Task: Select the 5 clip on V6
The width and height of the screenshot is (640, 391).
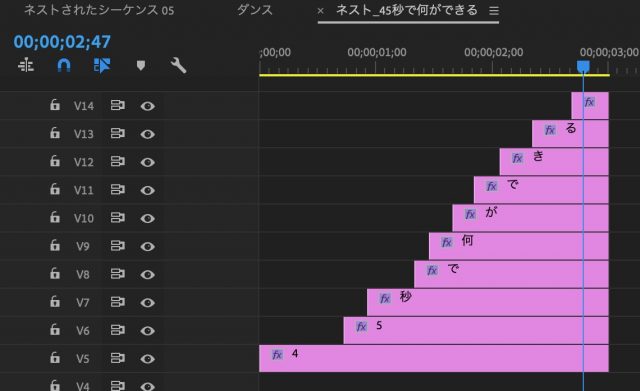Action: (476, 330)
